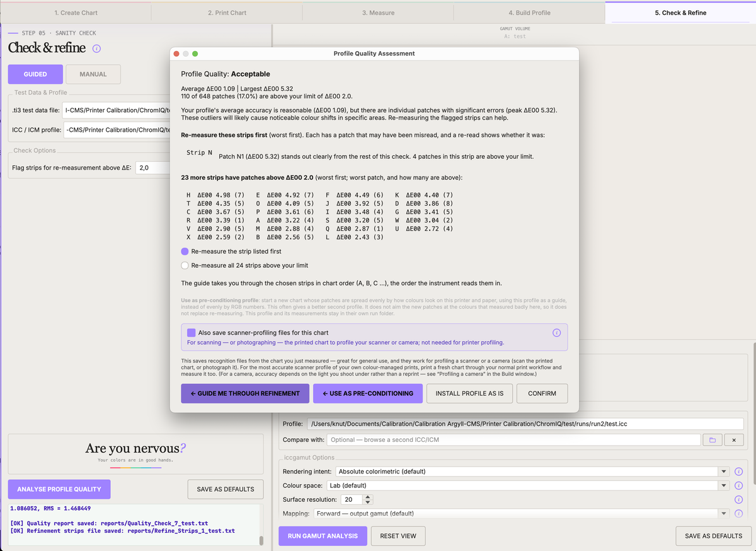Click the Profile path field ending test.icc
The image size is (756, 551).
(525, 424)
